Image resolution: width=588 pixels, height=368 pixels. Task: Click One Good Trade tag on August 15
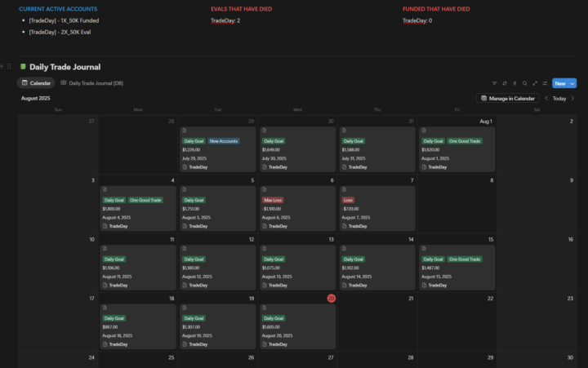pyautogui.click(x=464, y=259)
